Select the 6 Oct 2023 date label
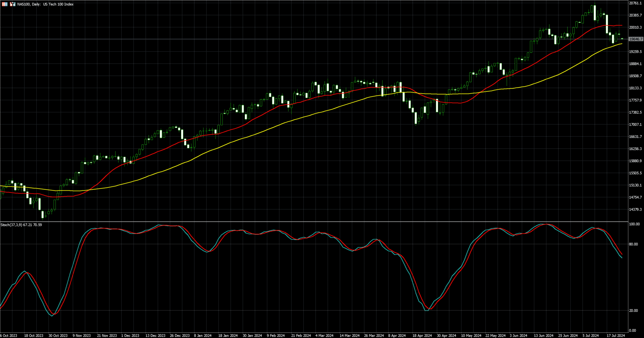644x338 pixels. click(x=8, y=335)
